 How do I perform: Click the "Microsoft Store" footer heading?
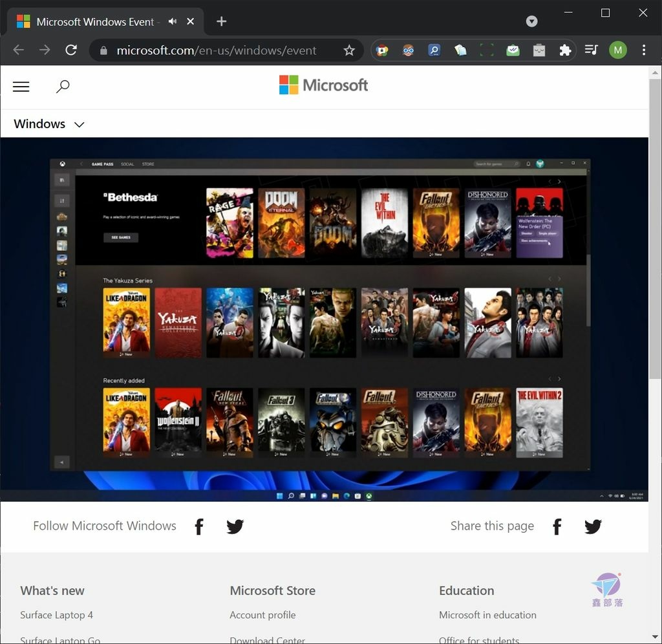coord(272,590)
